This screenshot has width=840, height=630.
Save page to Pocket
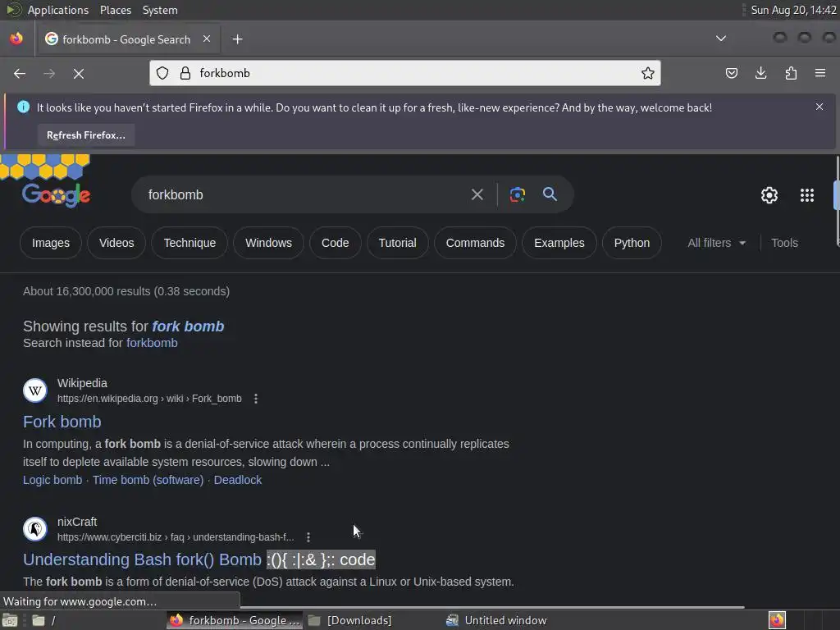[731, 73]
